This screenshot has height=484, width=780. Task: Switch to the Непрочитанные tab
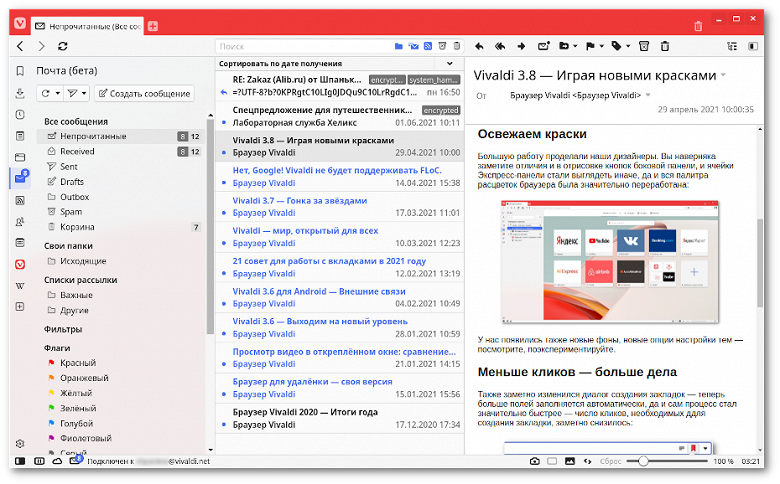point(88,26)
